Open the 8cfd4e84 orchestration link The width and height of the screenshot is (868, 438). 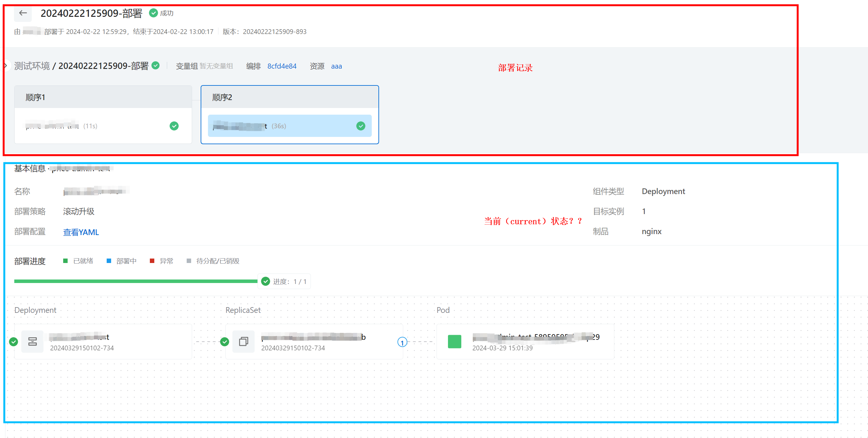tap(282, 66)
